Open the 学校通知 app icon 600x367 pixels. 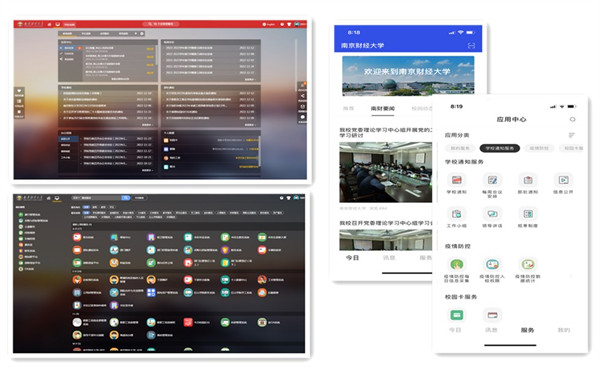[457, 180]
